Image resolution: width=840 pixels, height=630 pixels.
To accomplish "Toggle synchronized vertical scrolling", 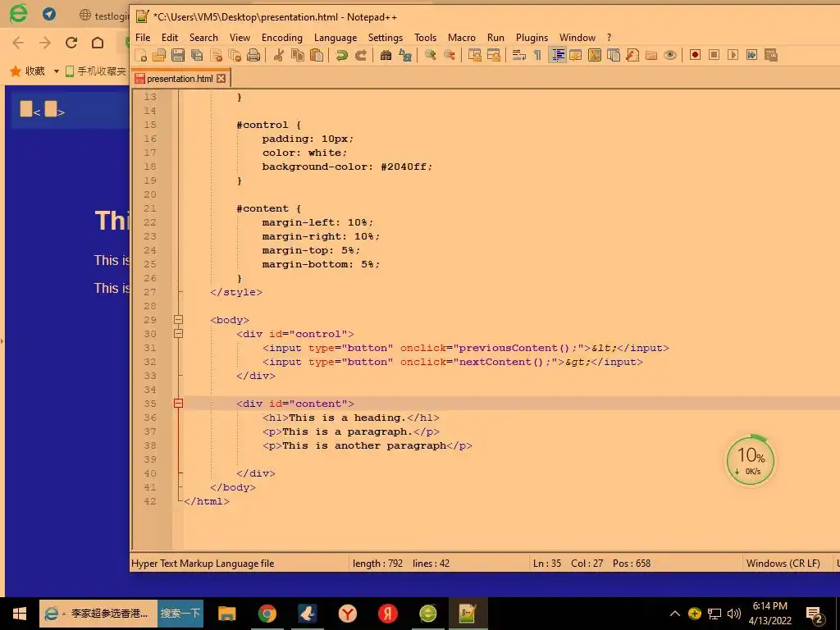I will 474,55.
